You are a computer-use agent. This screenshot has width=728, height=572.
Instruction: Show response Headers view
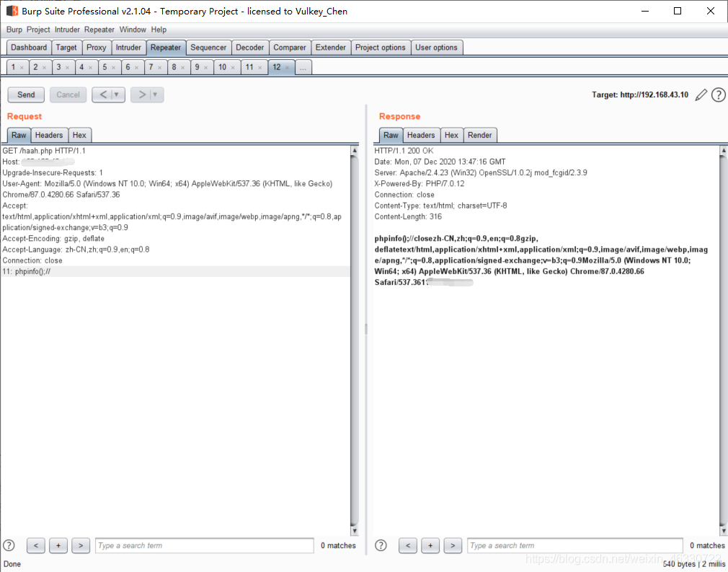[421, 135]
